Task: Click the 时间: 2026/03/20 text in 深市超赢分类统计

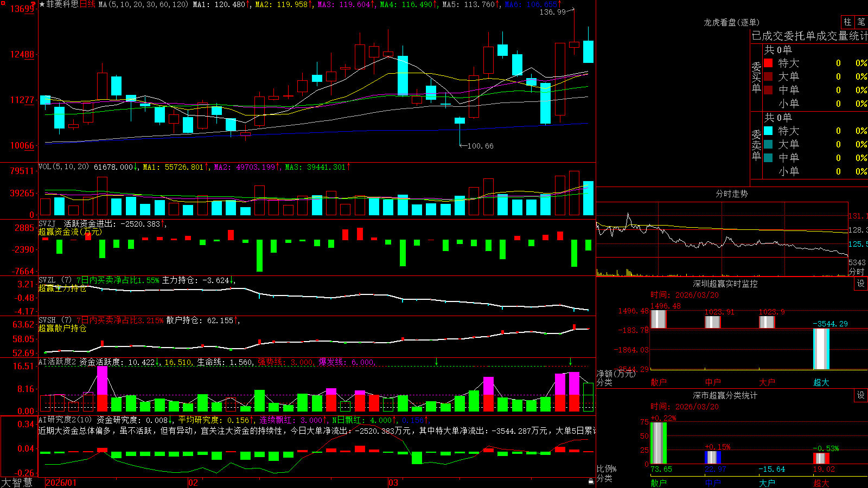Action: [685, 407]
